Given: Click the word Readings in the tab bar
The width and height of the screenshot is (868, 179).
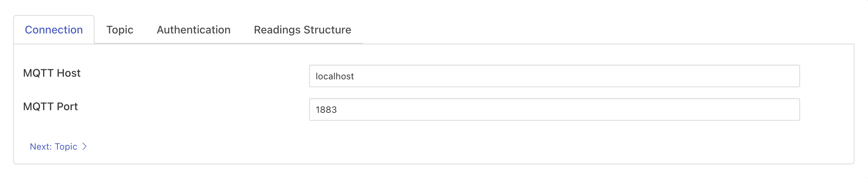Looking at the screenshot, I should click(277, 30).
